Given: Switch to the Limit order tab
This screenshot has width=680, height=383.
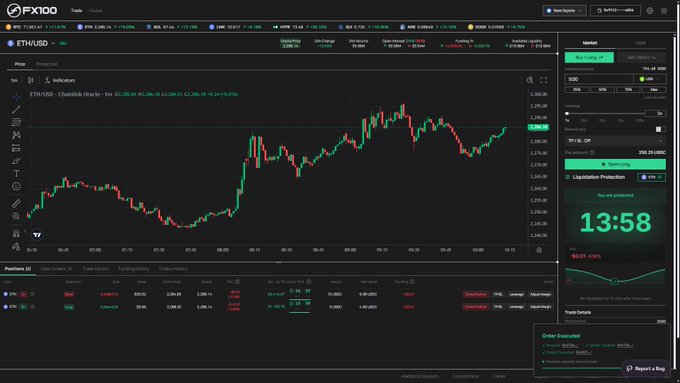Looking at the screenshot, I should click(641, 43).
